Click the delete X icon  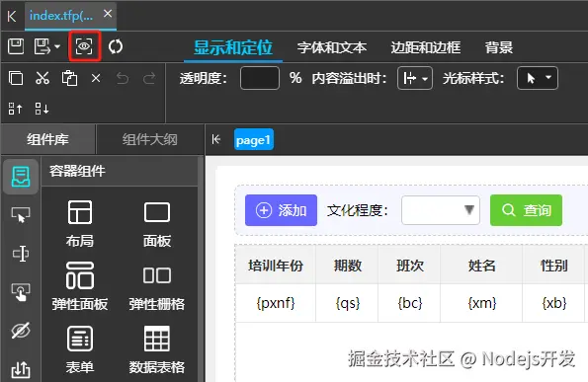pos(96,78)
